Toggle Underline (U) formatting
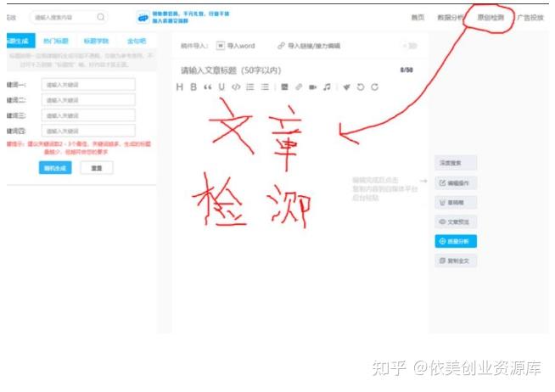Image resolution: width=555 pixels, height=392 pixels. coord(221,87)
